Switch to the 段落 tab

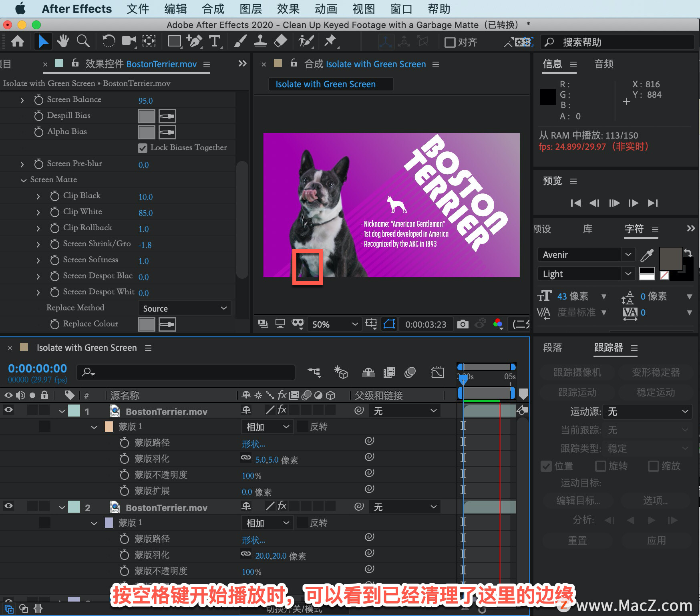coord(553,348)
